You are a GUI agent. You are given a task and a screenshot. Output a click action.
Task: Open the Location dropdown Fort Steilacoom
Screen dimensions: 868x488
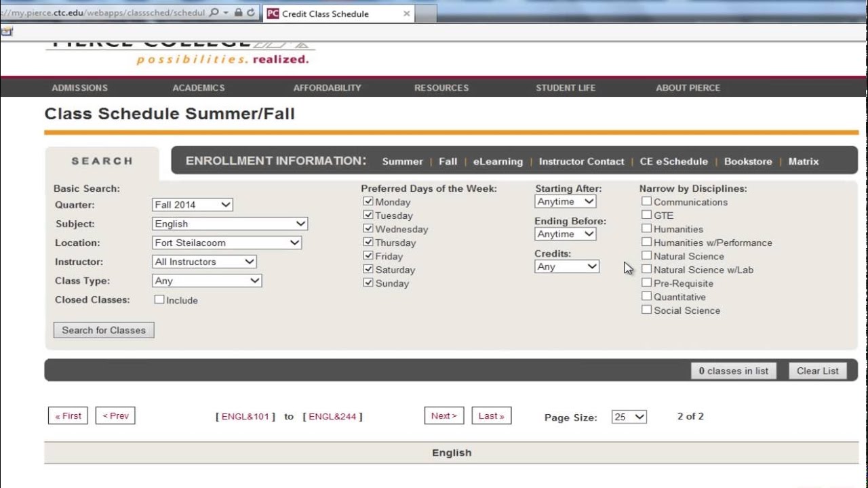pos(226,243)
